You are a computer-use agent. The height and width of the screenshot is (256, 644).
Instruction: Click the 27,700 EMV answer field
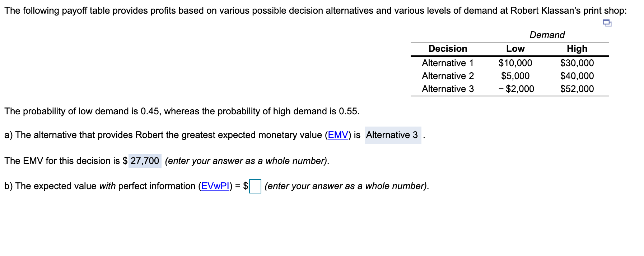pyautogui.click(x=145, y=161)
